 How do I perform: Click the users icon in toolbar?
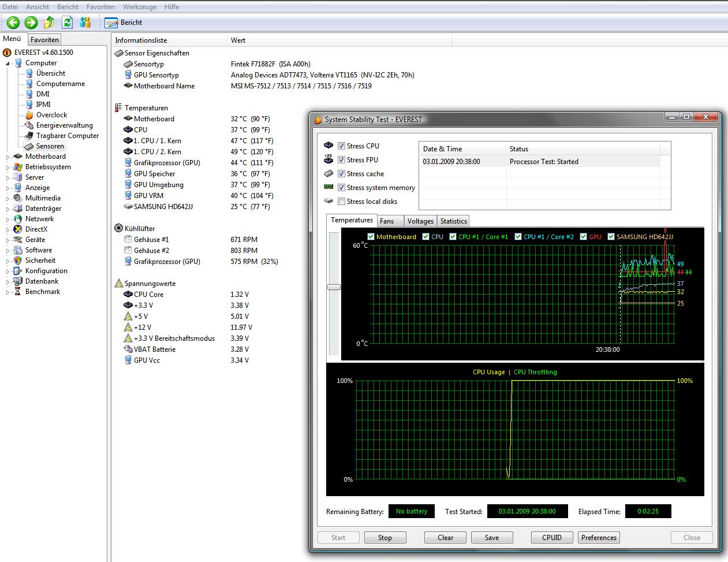[x=85, y=23]
